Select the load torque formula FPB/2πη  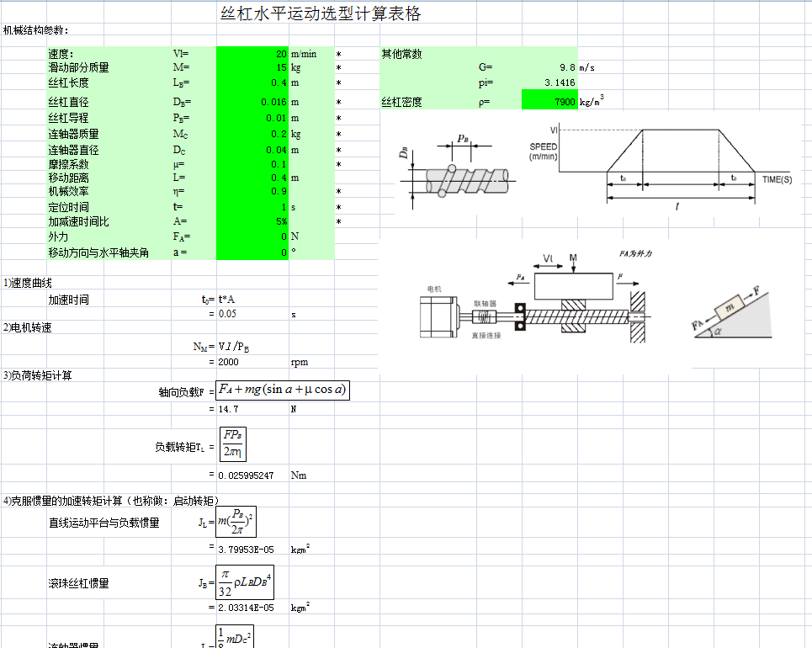tap(231, 444)
